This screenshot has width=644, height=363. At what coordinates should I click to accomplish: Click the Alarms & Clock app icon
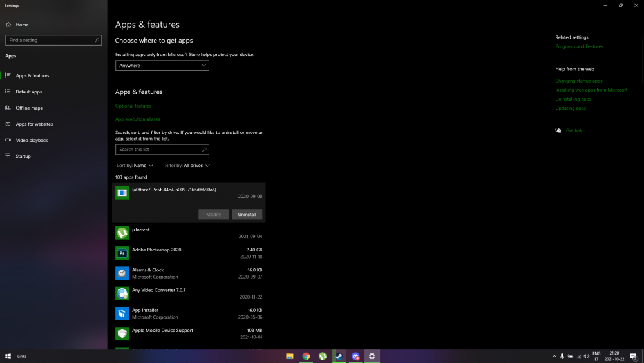point(122,273)
